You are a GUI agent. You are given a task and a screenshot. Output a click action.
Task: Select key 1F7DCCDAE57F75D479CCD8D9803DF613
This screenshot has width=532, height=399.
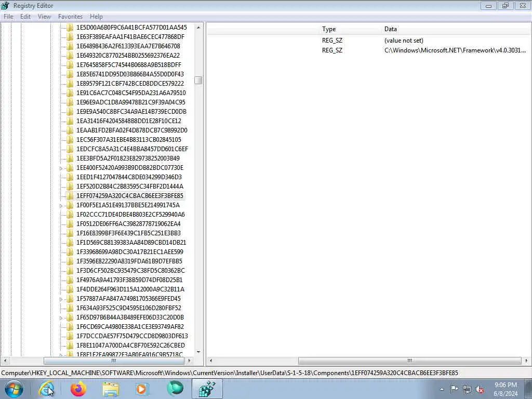pyautogui.click(x=132, y=336)
